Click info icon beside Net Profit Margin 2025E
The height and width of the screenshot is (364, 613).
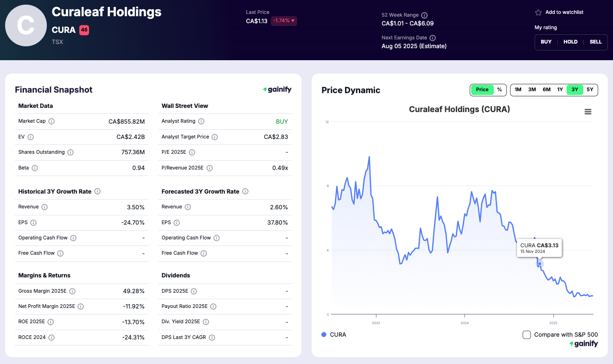coord(81,307)
